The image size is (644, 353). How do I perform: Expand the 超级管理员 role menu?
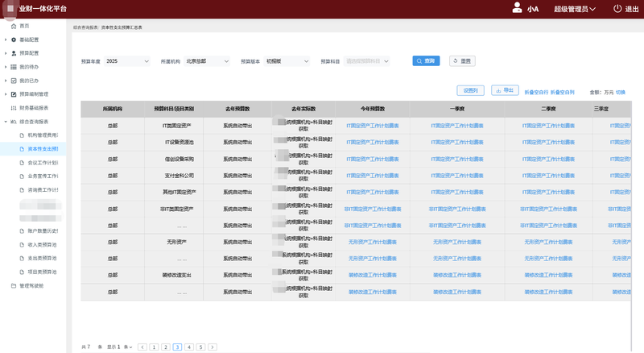click(x=575, y=9)
